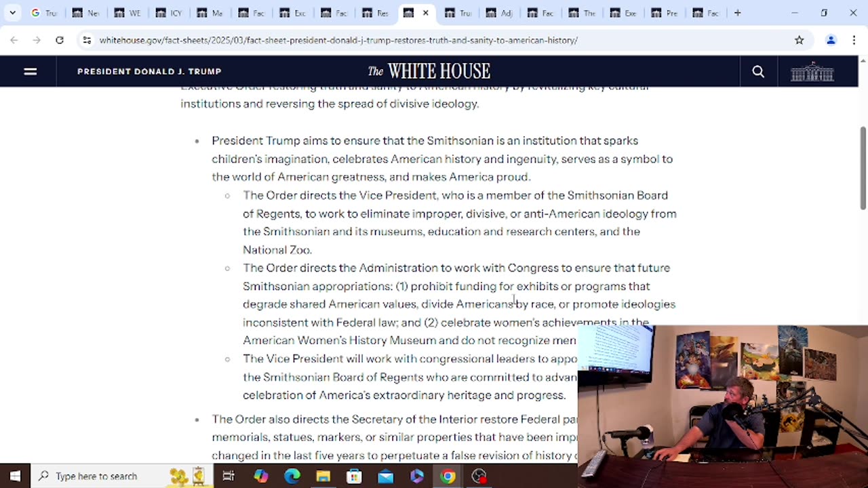Open the Windows Start menu
The image size is (868, 488).
[15, 476]
